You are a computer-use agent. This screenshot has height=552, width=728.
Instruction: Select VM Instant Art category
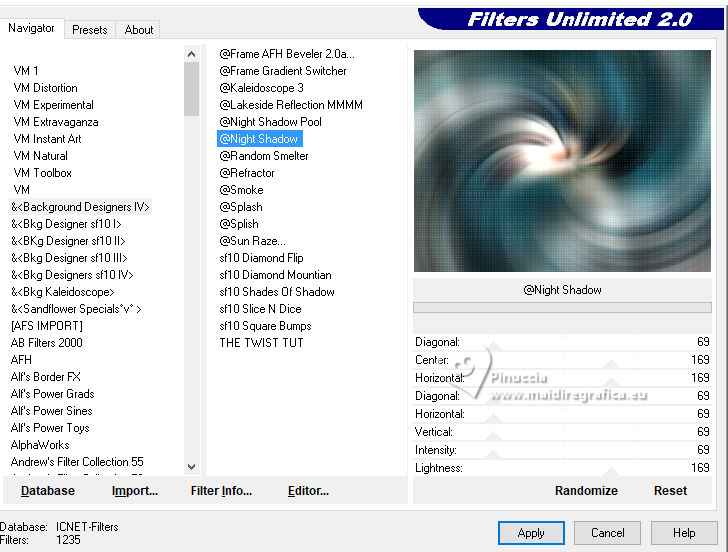47,139
